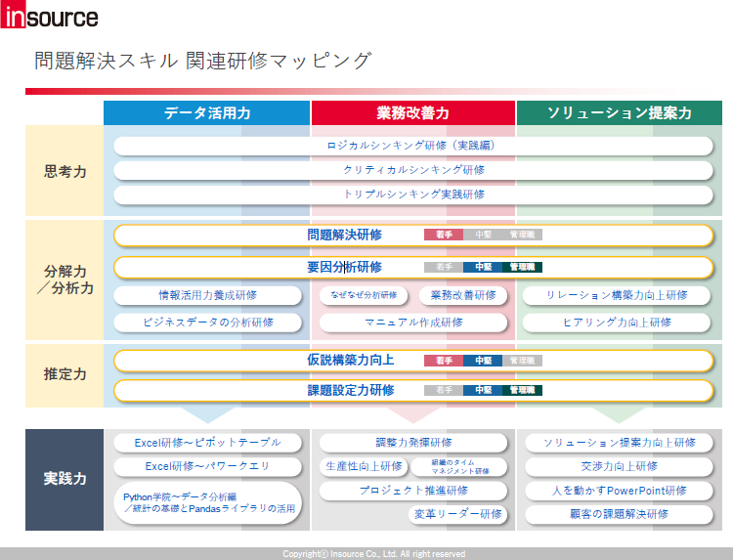
Task: Open 人を動かすPowerPoint研修
Action: click(x=620, y=491)
